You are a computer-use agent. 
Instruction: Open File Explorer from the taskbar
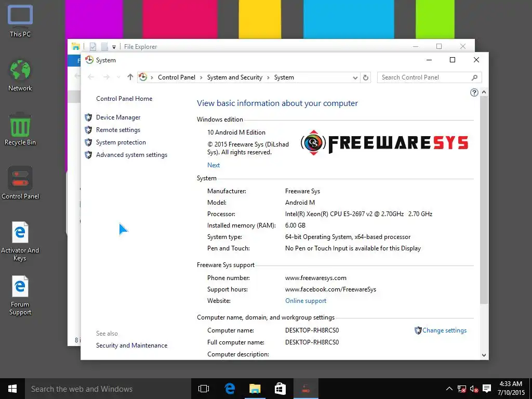[255, 389]
